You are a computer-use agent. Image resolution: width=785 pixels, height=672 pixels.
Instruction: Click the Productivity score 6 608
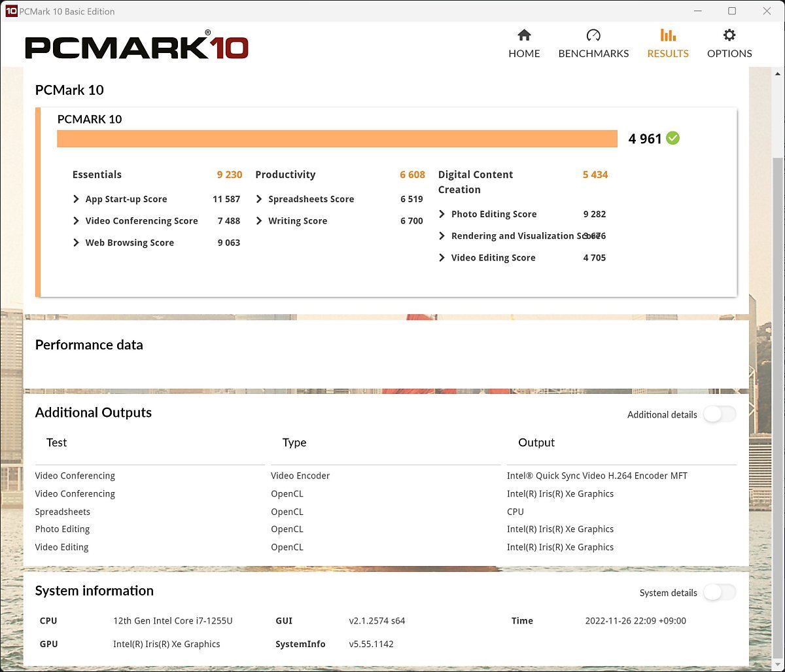413,175
